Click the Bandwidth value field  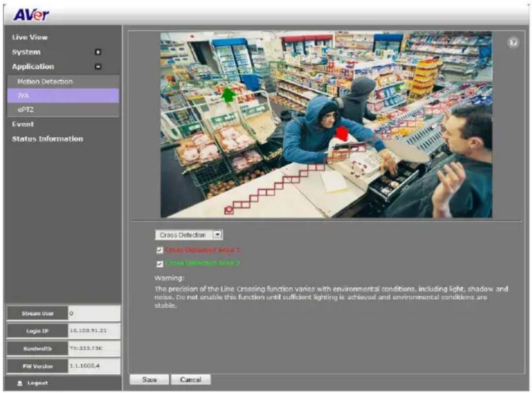pyautogui.click(x=94, y=348)
